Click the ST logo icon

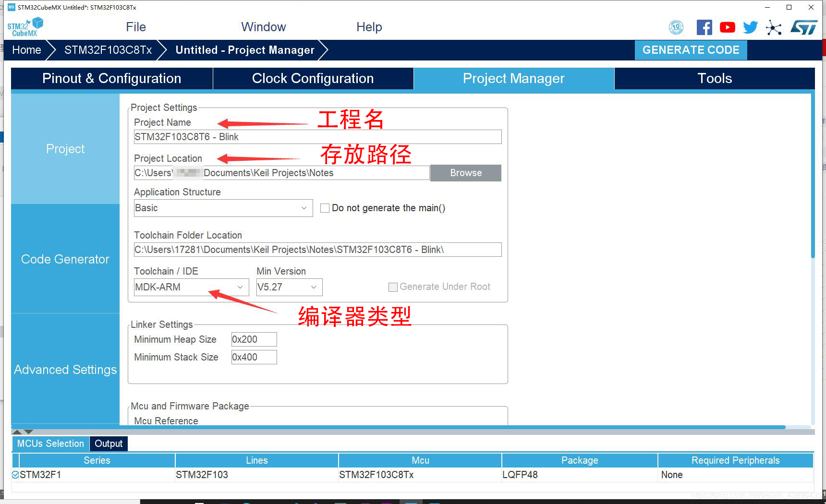(804, 27)
